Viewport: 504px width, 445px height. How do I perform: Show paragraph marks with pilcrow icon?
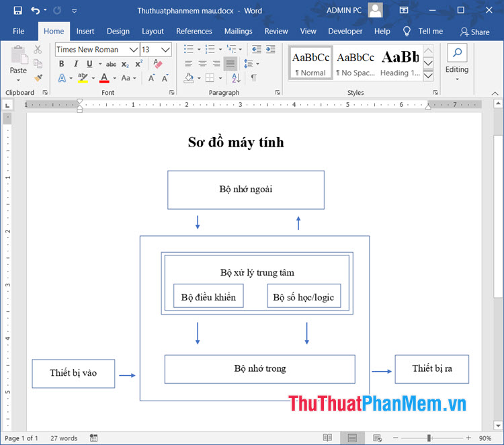(253, 78)
